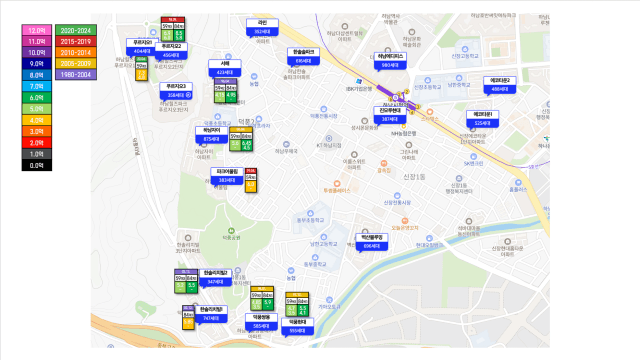Select the 0.0억 black legend swatch

click(x=37, y=165)
